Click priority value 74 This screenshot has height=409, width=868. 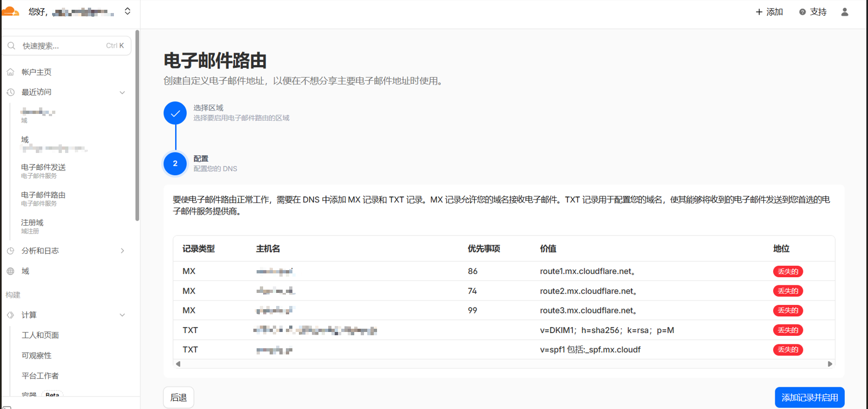click(473, 291)
